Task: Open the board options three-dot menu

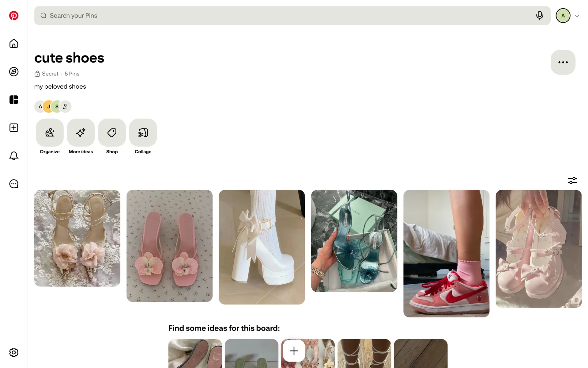Action: pyautogui.click(x=563, y=62)
